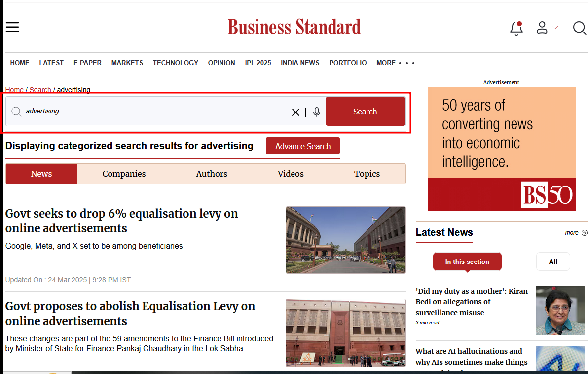This screenshot has height=374, width=588.
Task: Open the hamburger navigation menu
Action: [x=12, y=27]
